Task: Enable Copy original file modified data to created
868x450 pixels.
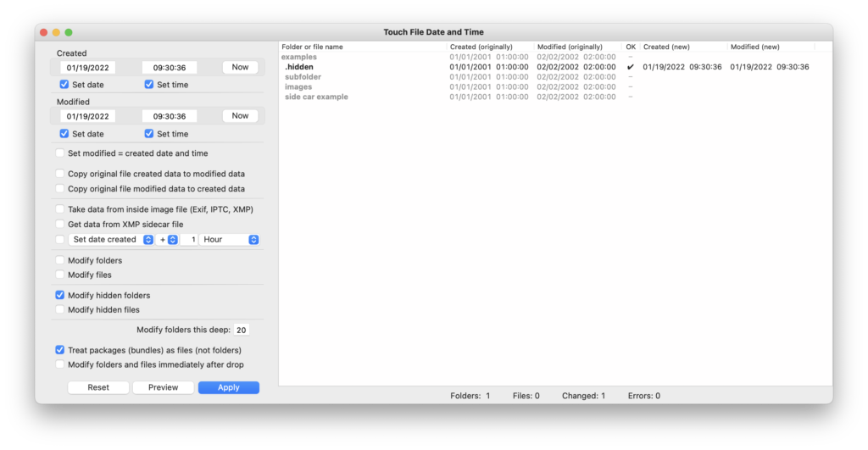Action: [x=60, y=189]
